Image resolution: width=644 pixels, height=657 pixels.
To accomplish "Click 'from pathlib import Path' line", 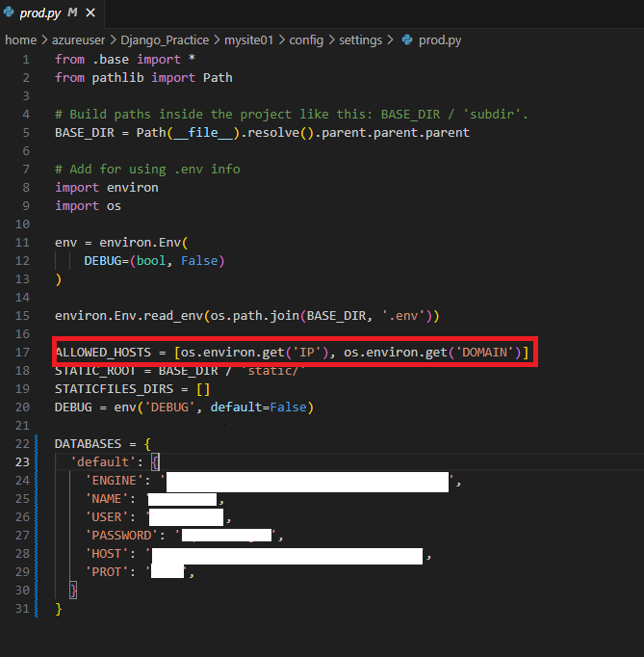I will coord(143,78).
